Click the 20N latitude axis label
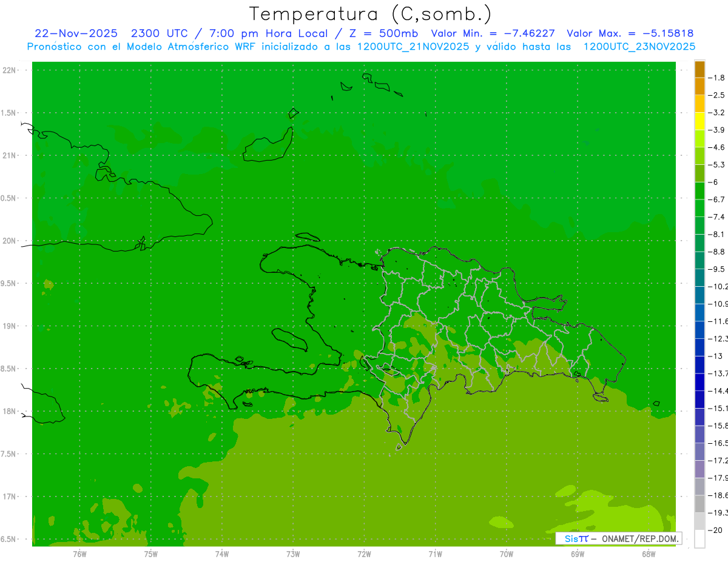 click(9, 241)
